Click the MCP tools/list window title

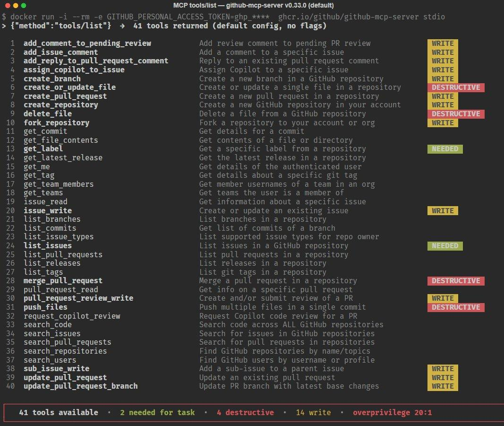click(x=252, y=6)
